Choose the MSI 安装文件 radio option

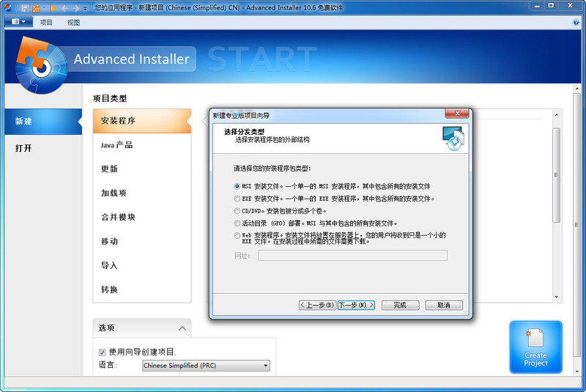click(237, 186)
